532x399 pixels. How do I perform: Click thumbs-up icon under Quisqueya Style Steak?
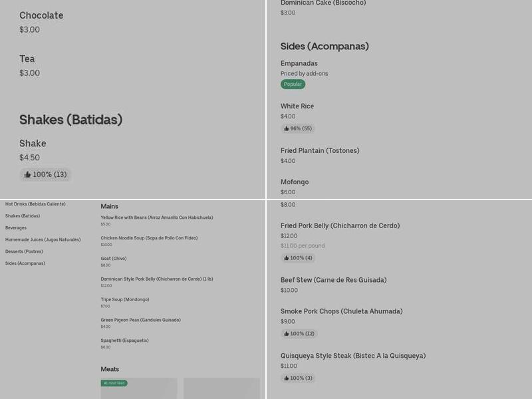click(287, 378)
